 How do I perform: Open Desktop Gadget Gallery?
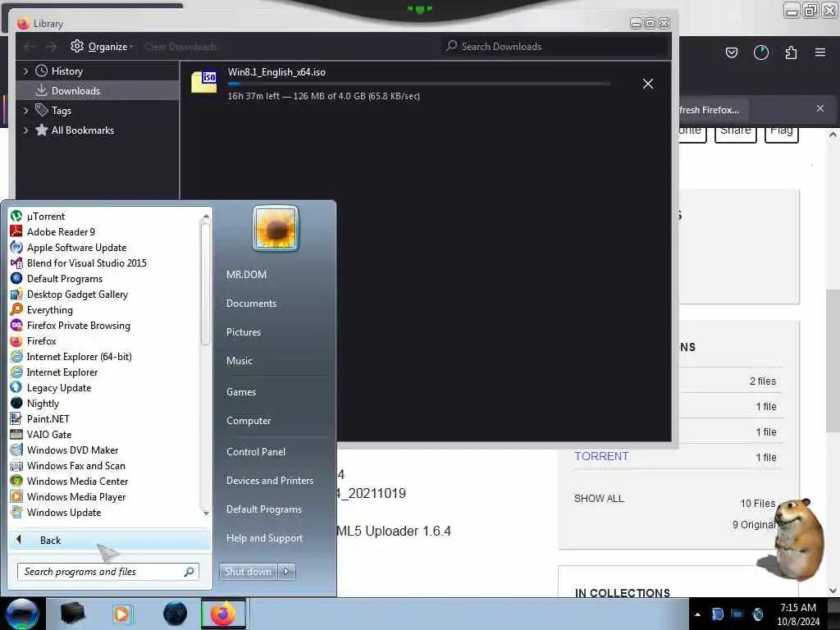coord(77,294)
